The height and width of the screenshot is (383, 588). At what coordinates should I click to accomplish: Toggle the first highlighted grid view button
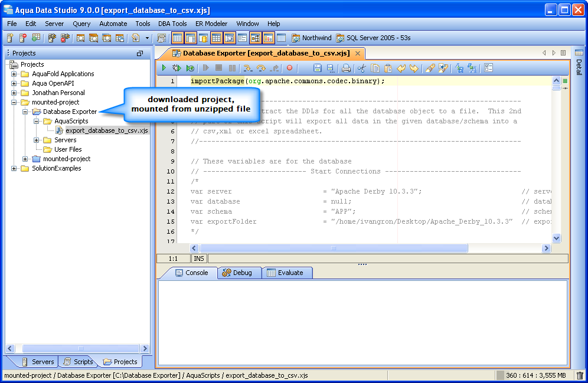(x=177, y=38)
